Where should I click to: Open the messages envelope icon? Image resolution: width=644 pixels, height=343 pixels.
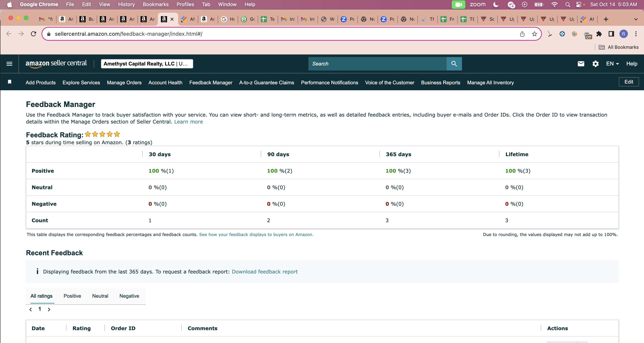[581, 64]
